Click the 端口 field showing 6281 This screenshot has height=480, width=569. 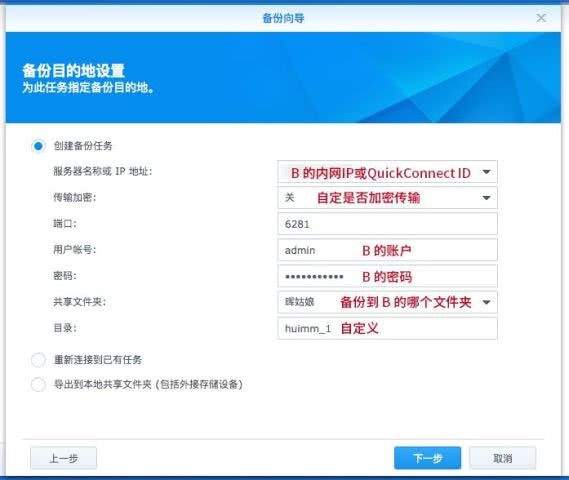coord(387,224)
